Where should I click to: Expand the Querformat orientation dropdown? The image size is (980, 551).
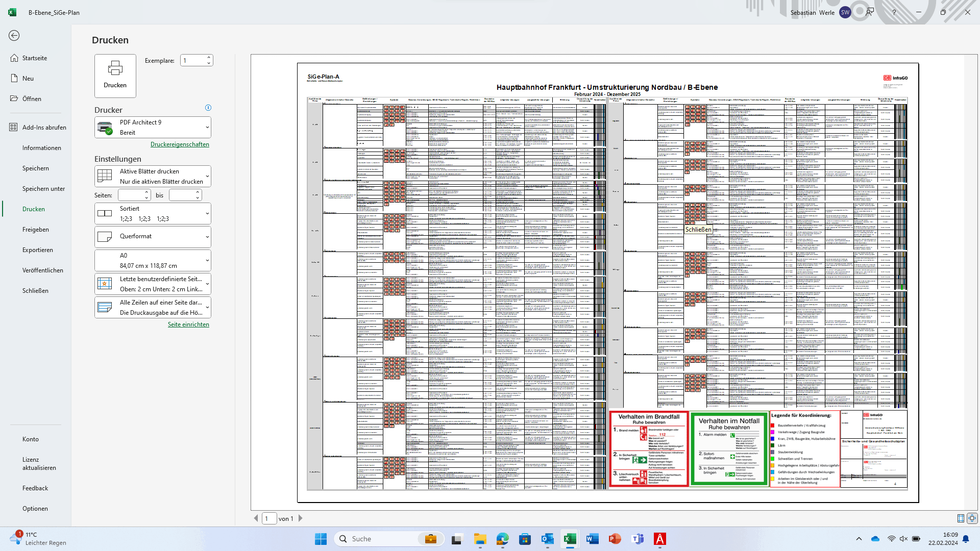click(153, 236)
